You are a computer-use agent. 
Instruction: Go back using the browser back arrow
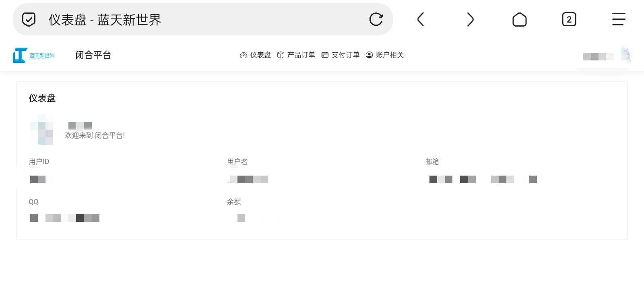(421, 19)
